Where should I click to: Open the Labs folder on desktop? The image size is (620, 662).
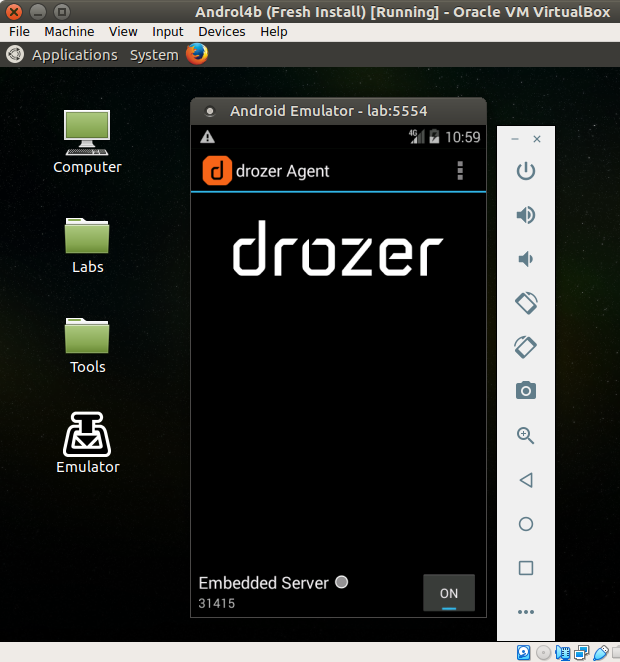(x=87, y=245)
